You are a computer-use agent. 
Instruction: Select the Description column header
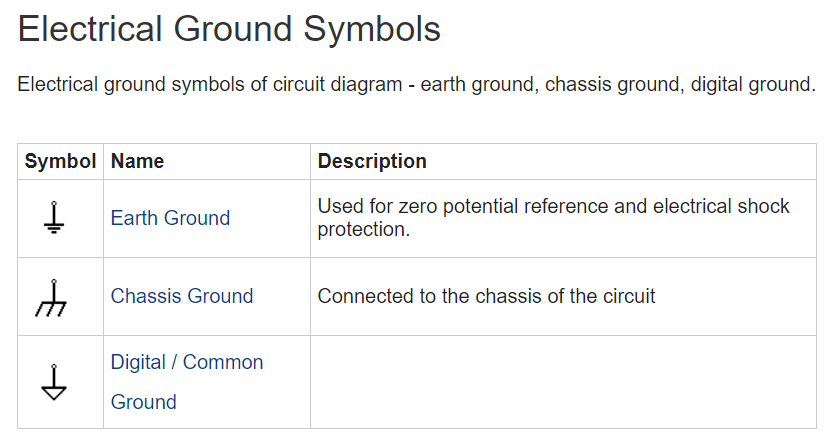pyautogui.click(x=372, y=161)
